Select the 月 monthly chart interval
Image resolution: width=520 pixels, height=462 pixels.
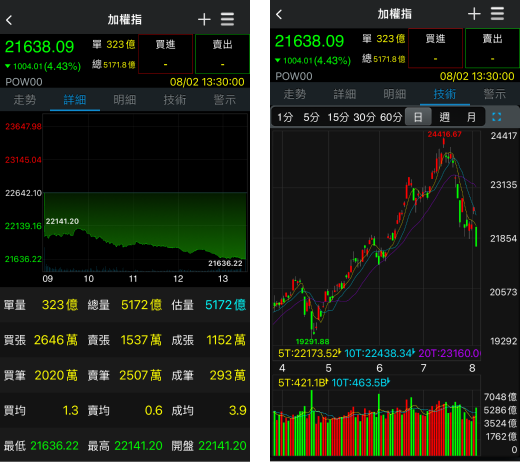pyautogui.click(x=471, y=117)
